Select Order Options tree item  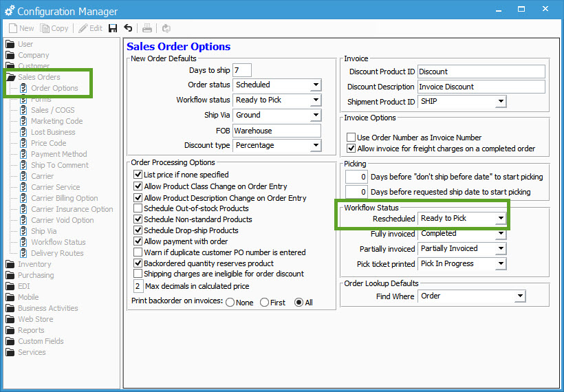pyautogui.click(x=49, y=88)
